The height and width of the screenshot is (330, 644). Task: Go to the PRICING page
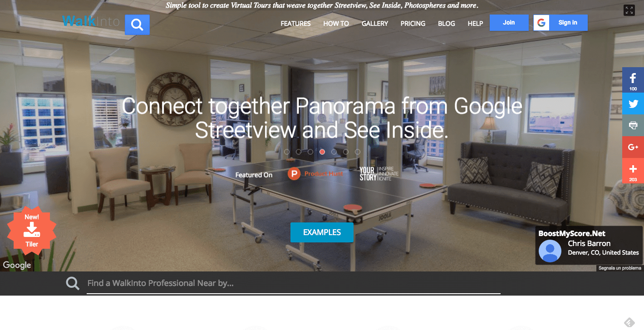click(413, 24)
